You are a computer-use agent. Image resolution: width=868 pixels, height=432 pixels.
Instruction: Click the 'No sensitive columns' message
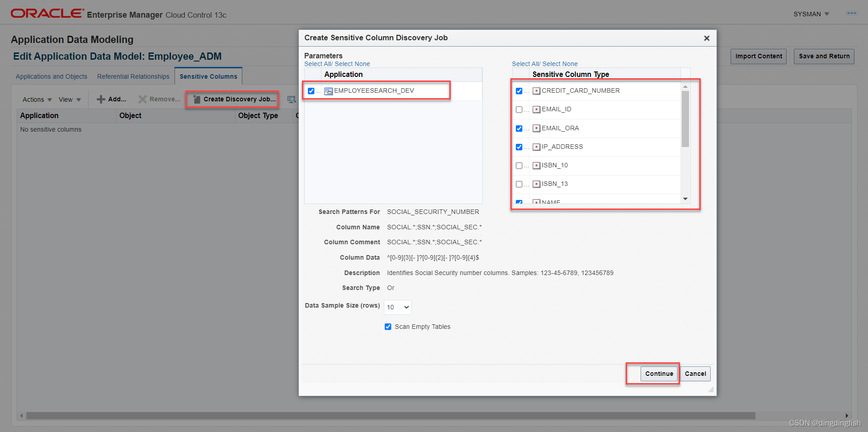point(51,129)
